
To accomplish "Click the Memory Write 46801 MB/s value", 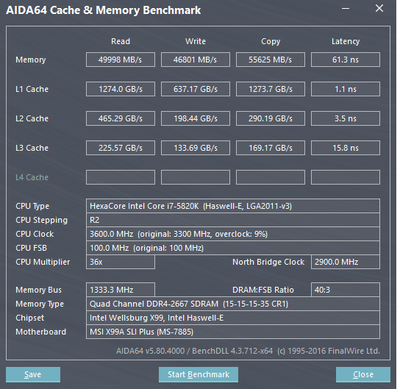I will click(195, 60).
